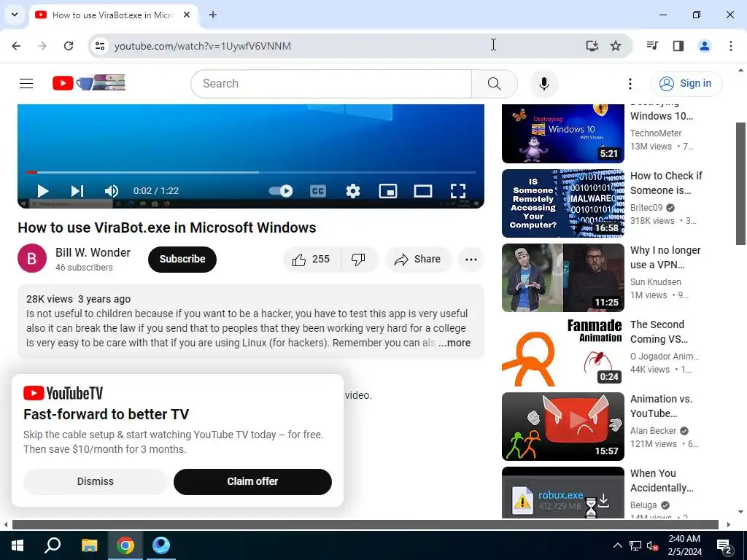This screenshot has height=560, width=747.
Task: Go forward in browser history
Action: (x=42, y=46)
